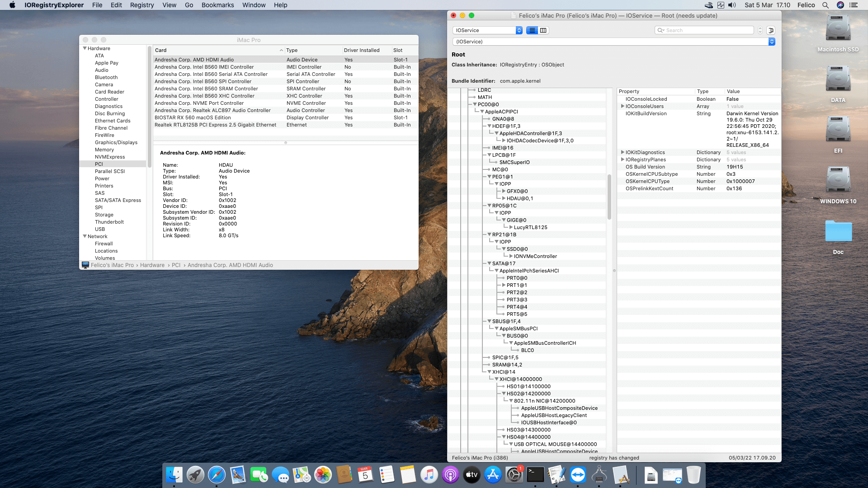The width and height of the screenshot is (868, 488).
Task: Click the registry search field
Action: click(704, 30)
